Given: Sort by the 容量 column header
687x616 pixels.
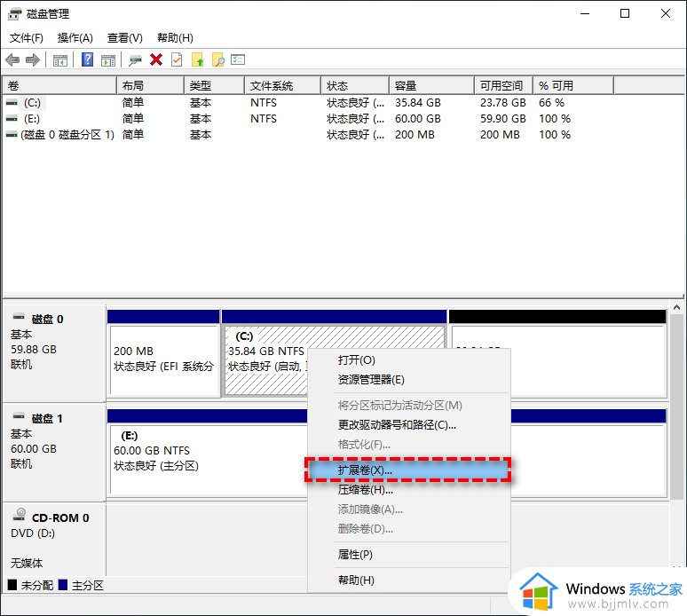Looking at the screenshot, I should (431, 85).
